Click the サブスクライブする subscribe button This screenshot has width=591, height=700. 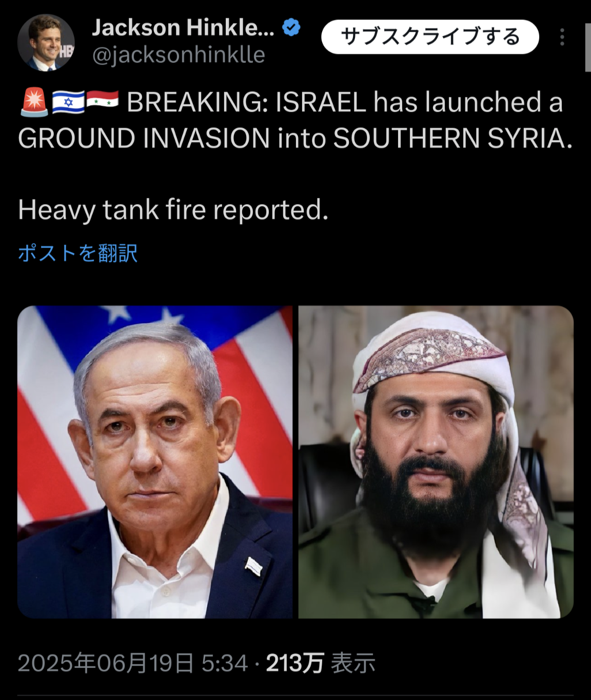click(430, 37)
